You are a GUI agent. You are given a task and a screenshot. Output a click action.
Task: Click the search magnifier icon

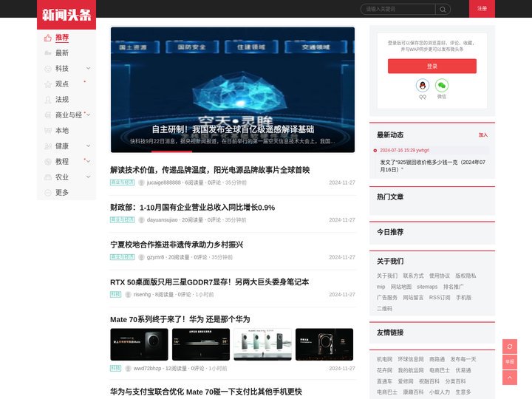pyautogui.click(x=443, y=9)
